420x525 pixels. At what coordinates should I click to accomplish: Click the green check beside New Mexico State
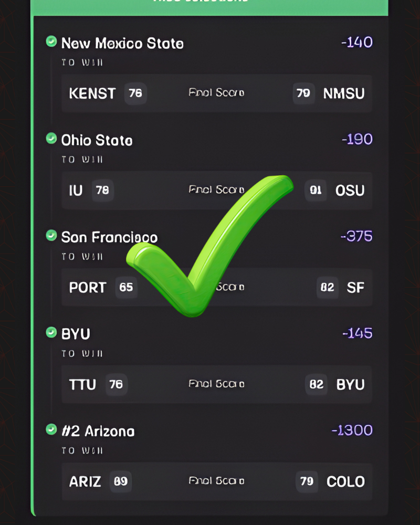click(51, 41)
